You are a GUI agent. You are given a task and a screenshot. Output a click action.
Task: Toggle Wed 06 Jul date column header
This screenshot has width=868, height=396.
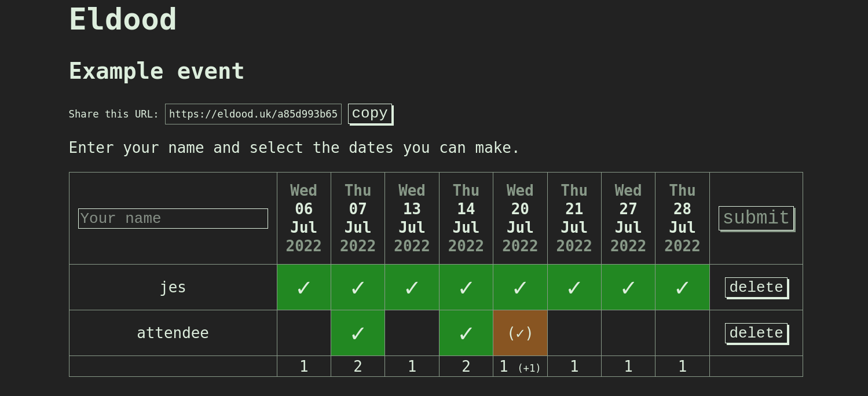303,218
